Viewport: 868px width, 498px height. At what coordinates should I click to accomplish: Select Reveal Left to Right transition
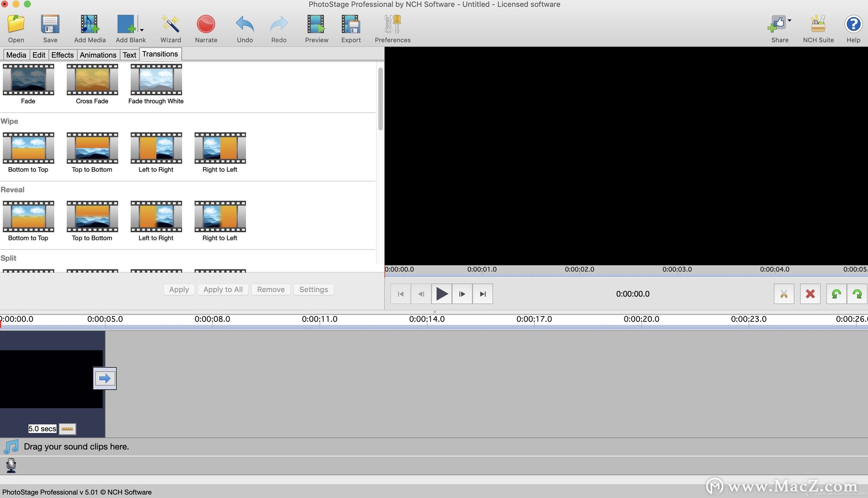pyautogui.click(x=156, y=216)
